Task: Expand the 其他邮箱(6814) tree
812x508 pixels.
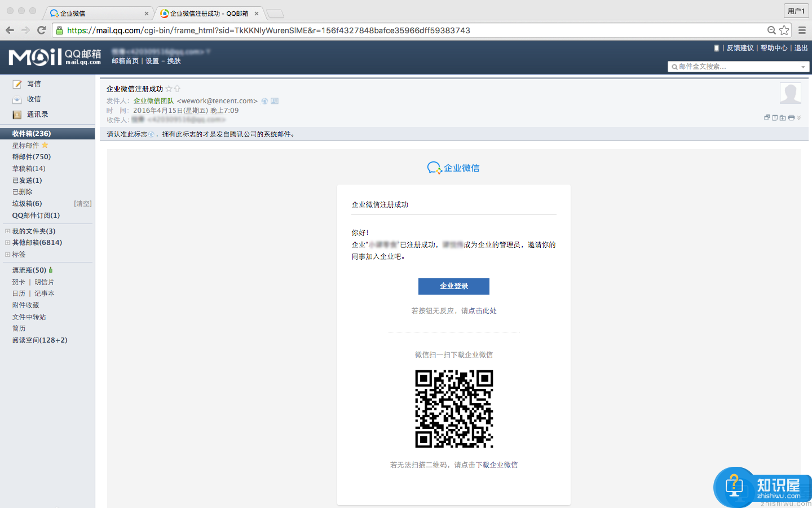Action: tap(7, 242)
